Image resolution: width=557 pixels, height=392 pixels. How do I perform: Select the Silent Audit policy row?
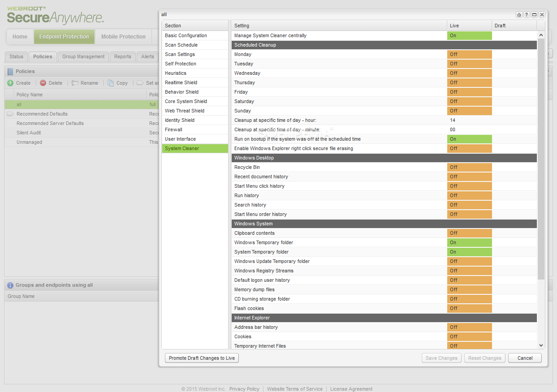82,133
